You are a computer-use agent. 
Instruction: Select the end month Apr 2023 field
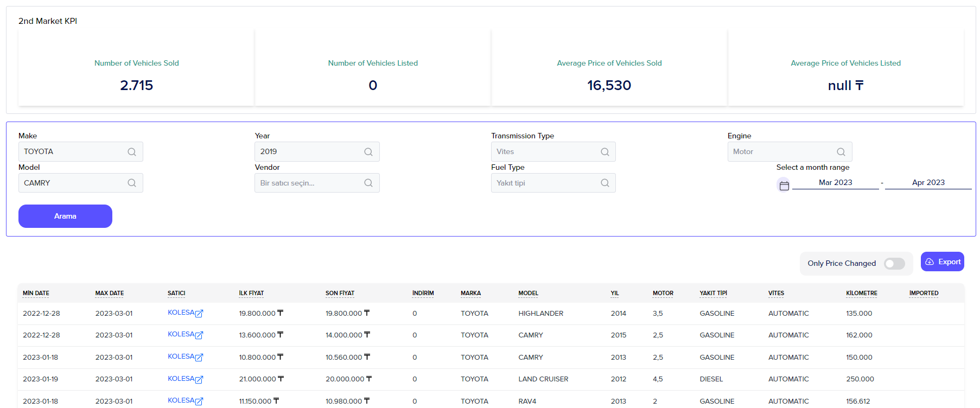928,183
